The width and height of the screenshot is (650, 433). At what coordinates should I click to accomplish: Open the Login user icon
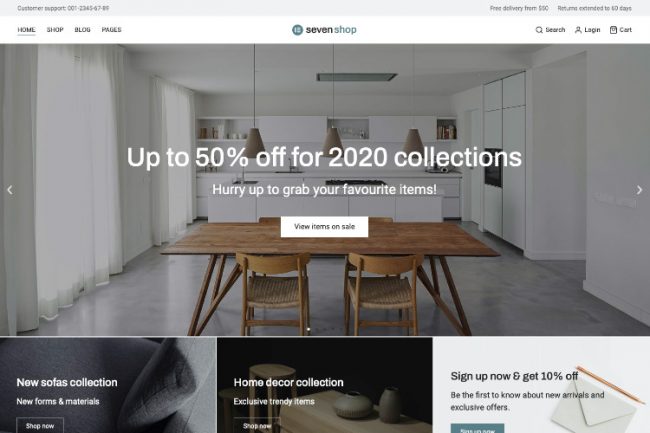[578, 30]
